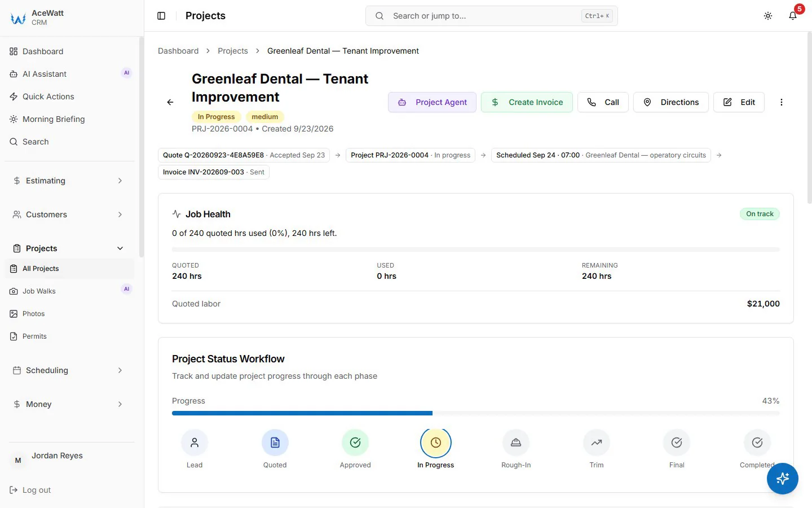Open the floating AI sparkle assistant button
812x508 pixels.
click(783, 479)
